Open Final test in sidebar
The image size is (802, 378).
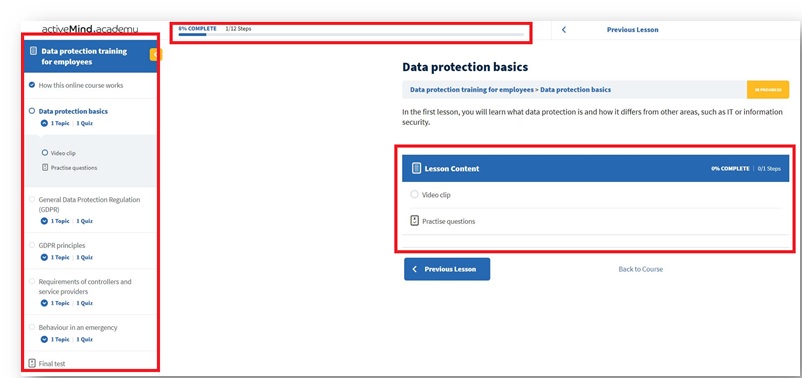click(x=52, y=364)
